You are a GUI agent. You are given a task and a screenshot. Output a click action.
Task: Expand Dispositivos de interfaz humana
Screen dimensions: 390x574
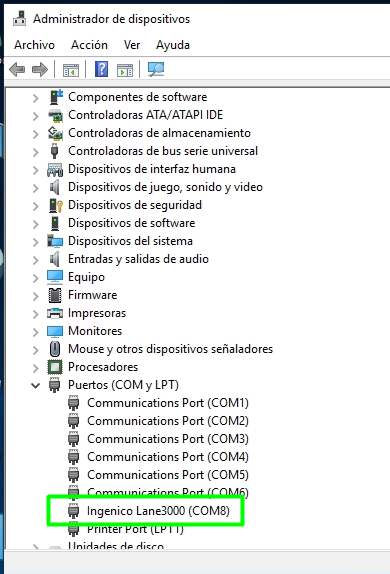click(x=36, y=169)
